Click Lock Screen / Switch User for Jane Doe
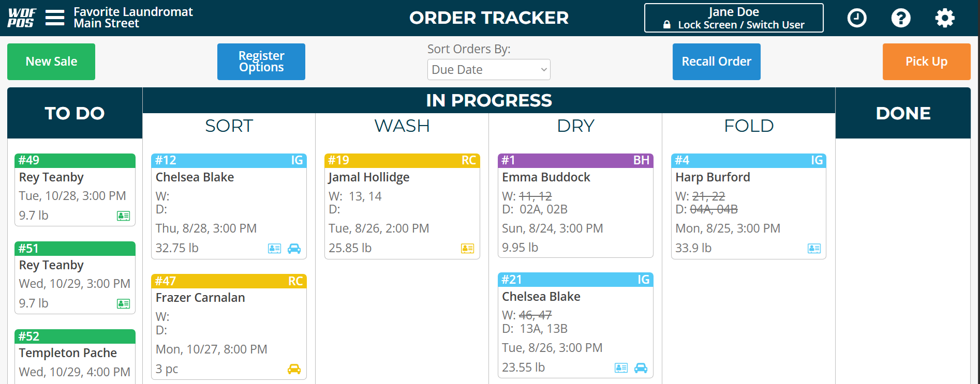The width and height of the screenshot is (980, 384). click(x=733, y=18)
